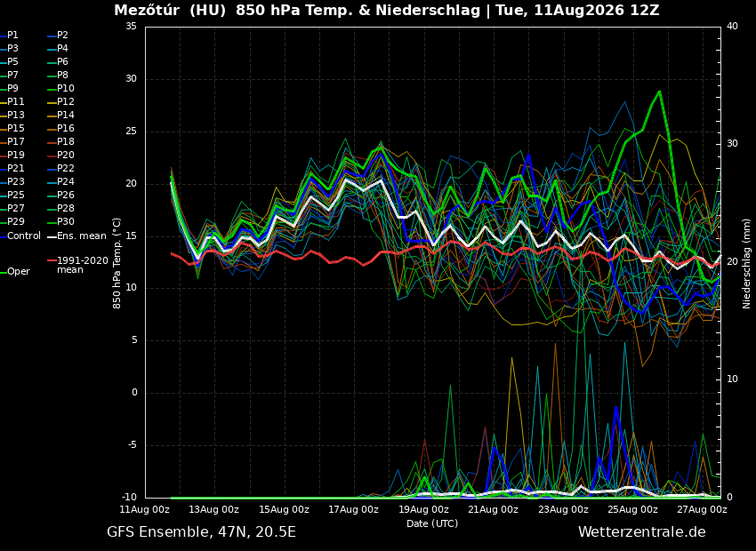
Task: Click the Wetterzentrale.de watermark text
Action: pyautogui.click(x=642, y=532)
